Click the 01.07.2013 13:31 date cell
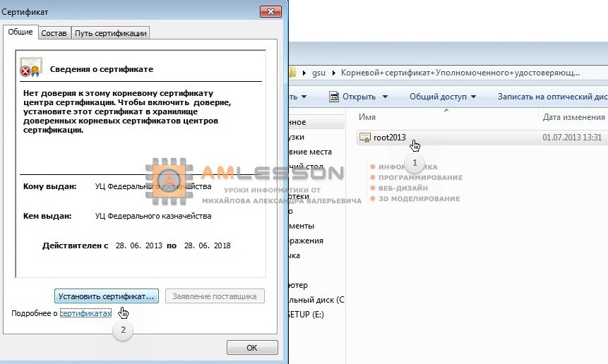Screen dimensions: 608x364 pyautogui.click(x=572, y=138)
